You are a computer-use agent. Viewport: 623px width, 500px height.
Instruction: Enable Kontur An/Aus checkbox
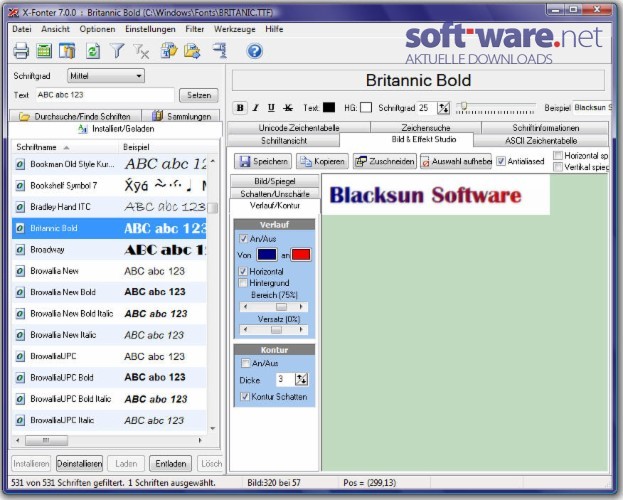(x=246, y=363)
